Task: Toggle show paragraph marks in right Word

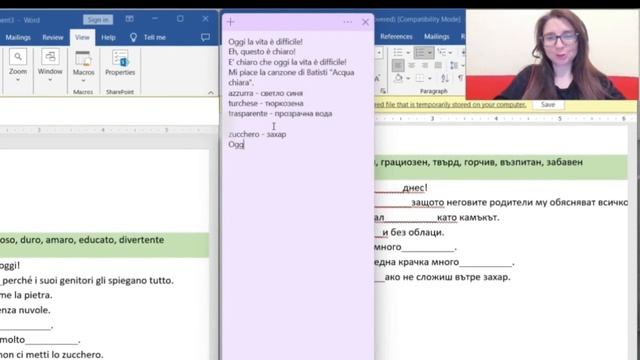Action: 461,78
